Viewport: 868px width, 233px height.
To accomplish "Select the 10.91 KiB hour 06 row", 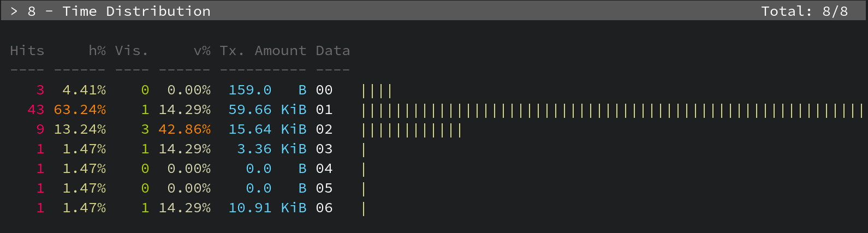I will point(324,208).
